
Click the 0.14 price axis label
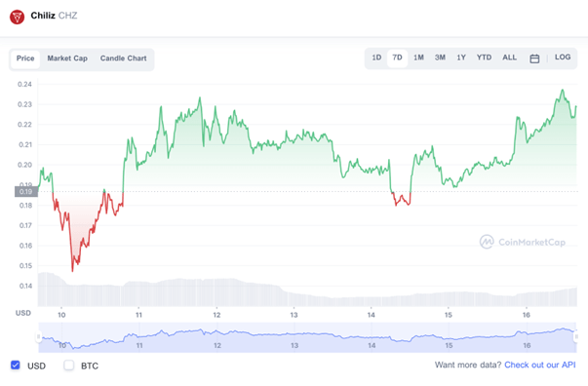click(25, 286)
